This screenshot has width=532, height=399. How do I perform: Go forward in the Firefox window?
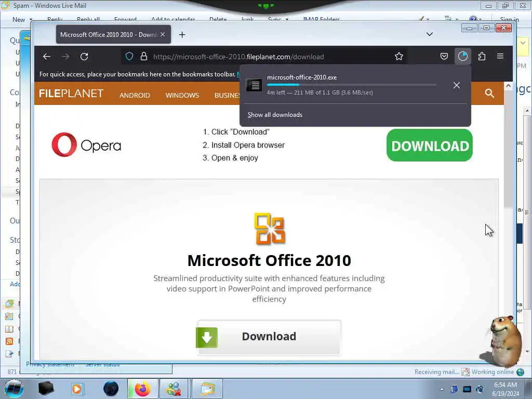[x=65, y=57]
